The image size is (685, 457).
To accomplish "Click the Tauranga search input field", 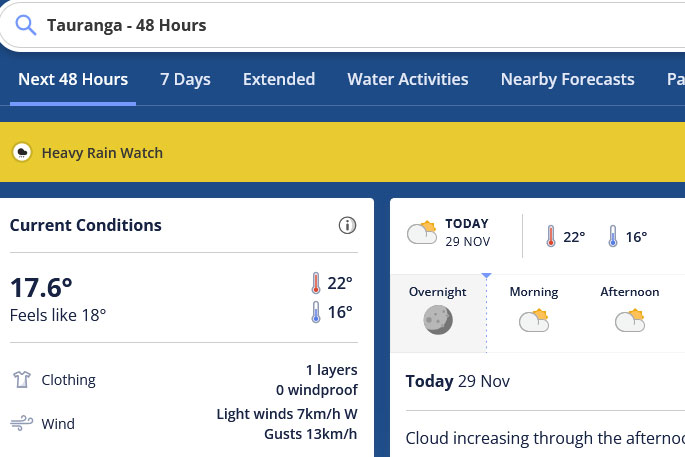I will (350, 25).
